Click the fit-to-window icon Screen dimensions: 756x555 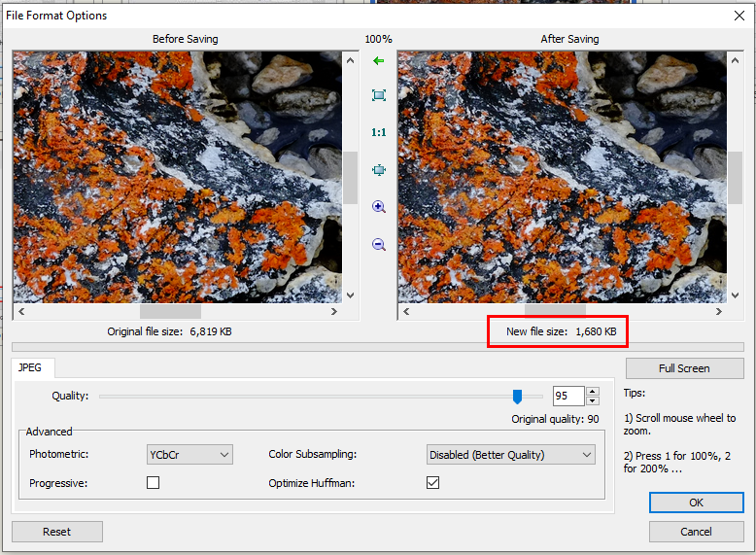point(378,95)
